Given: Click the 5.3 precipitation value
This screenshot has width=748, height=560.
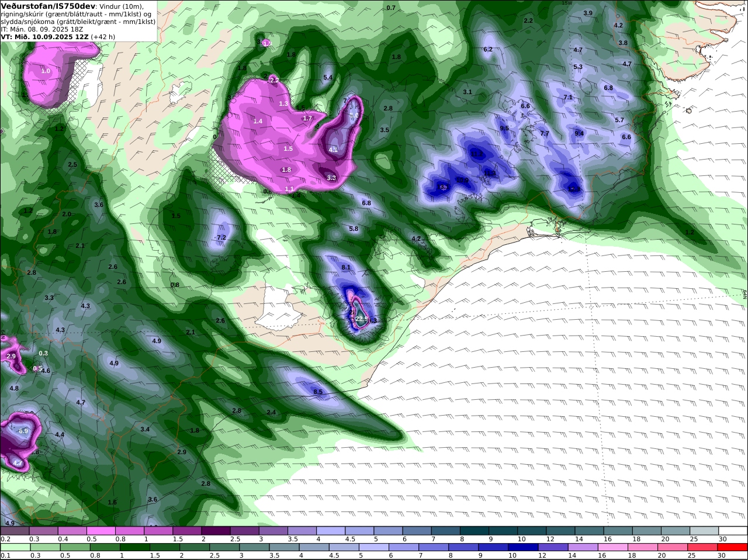Looking at the screenshot, I should tap(578, 67).
